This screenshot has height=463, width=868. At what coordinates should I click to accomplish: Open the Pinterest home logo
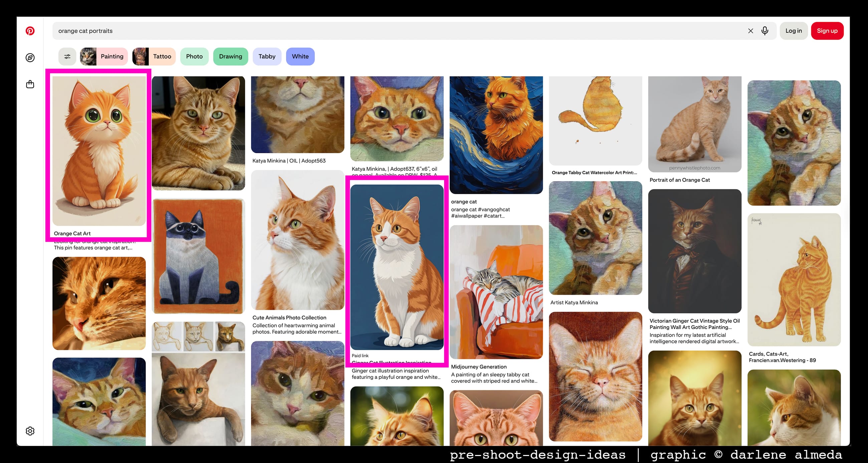click(x=30, y=31)
